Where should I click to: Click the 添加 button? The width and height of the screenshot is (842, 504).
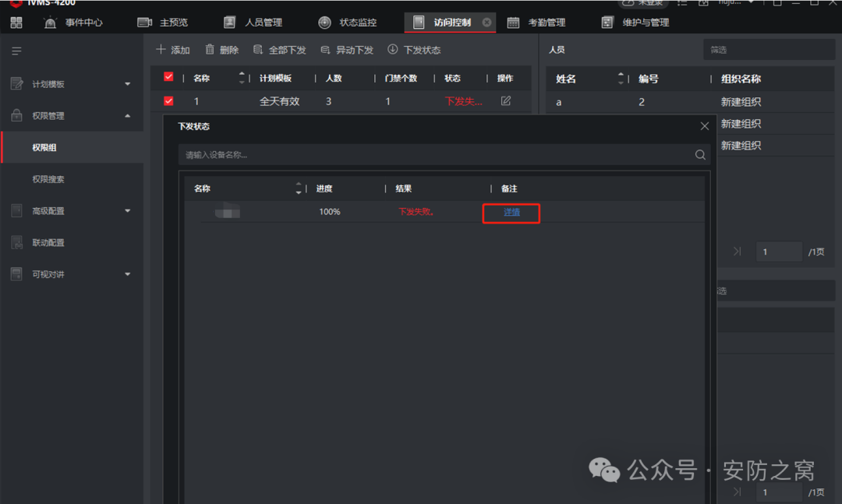[173, 50]
